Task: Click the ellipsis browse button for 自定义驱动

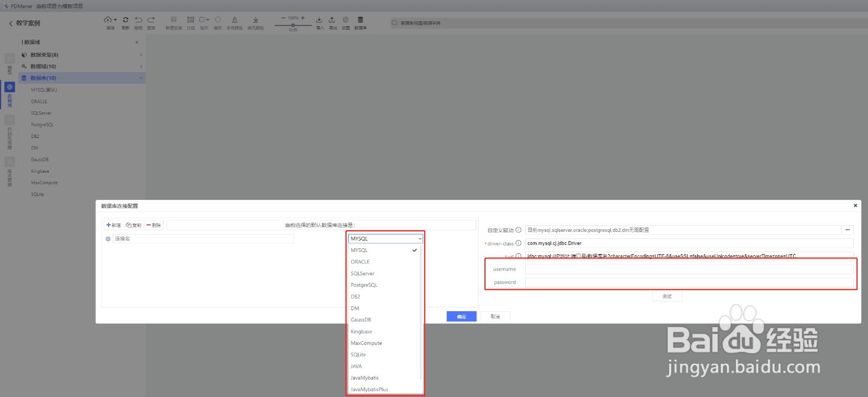Action: coord(847,230)
